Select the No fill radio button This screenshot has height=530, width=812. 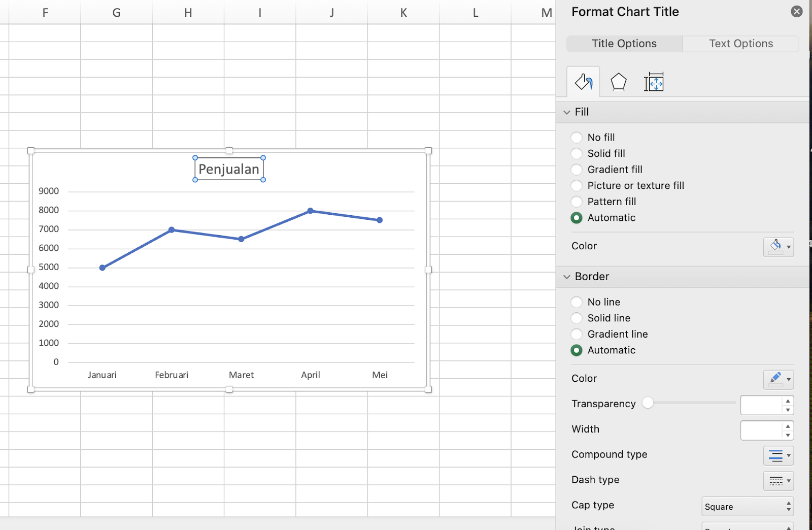click(577, 138)
